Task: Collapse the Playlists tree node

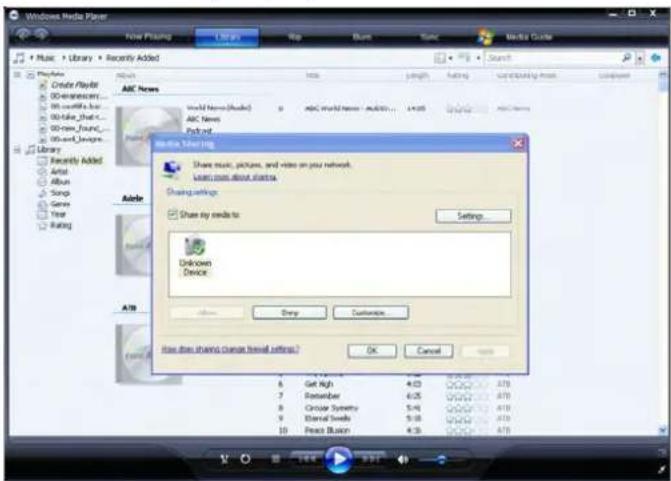Action: (17, 75)
